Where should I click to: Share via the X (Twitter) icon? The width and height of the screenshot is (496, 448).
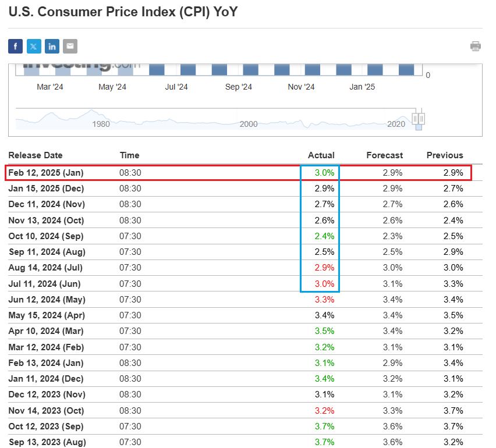34,46
